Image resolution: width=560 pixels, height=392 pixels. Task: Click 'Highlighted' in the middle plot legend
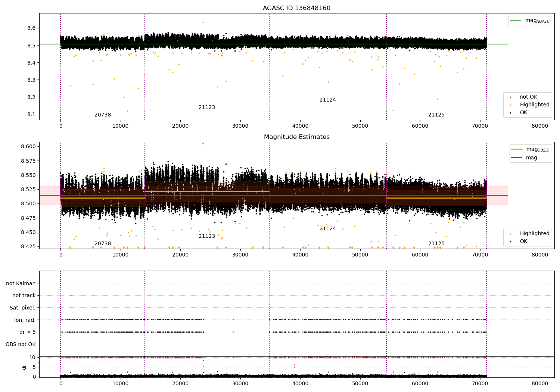tap(535, 233)
